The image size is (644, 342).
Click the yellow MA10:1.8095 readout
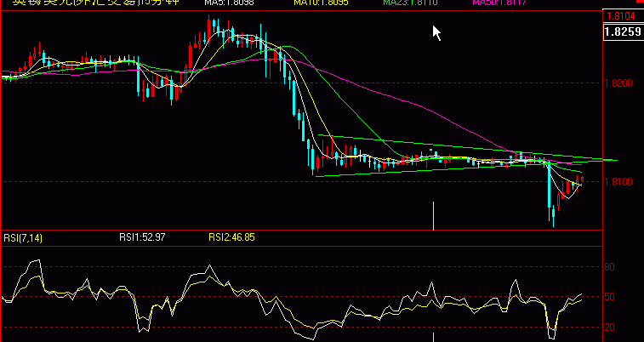coord(322,3)
